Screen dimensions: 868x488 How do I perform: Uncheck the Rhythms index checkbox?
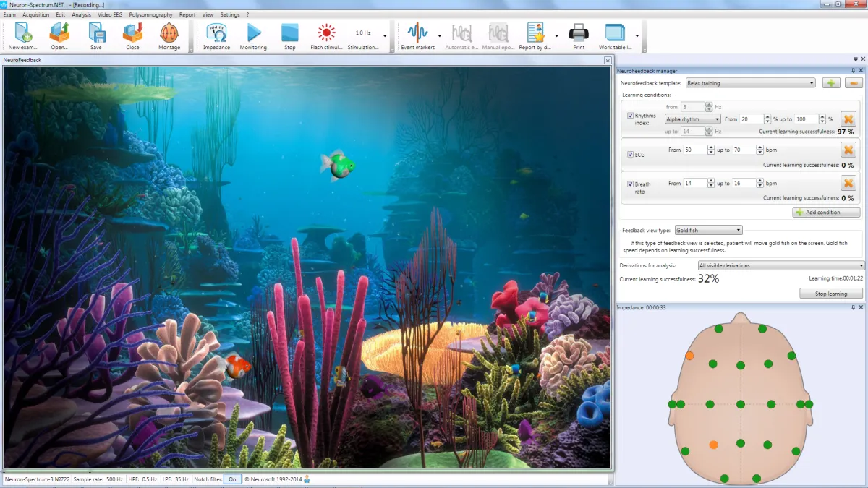630,116
